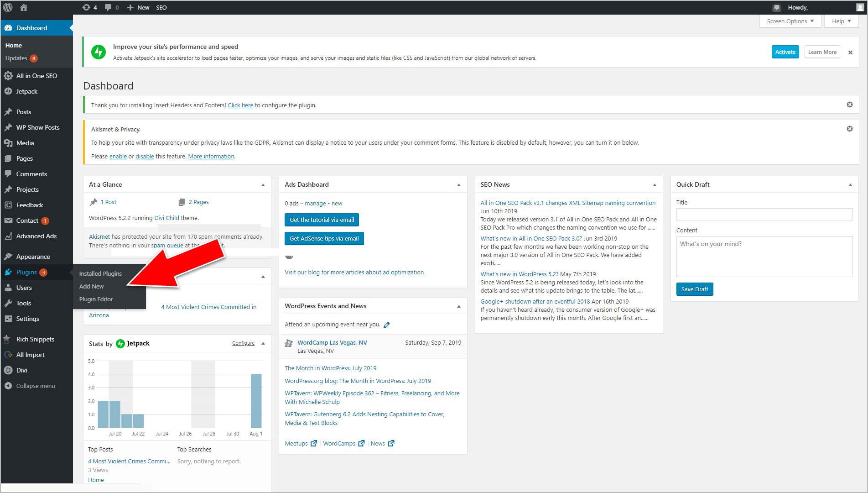Click the disable Akismet privacy link
Image resolution: width=868 pixels, height=493 pixels.
tap(145, 156)
